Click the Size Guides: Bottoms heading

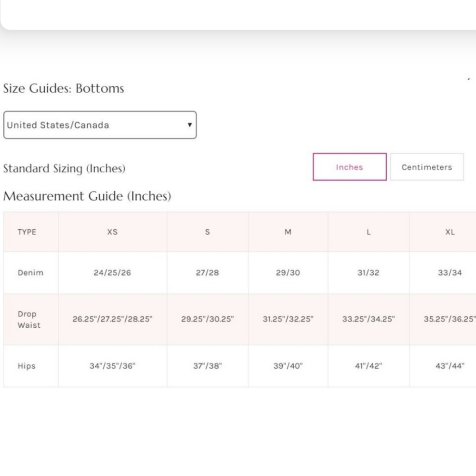64,89
